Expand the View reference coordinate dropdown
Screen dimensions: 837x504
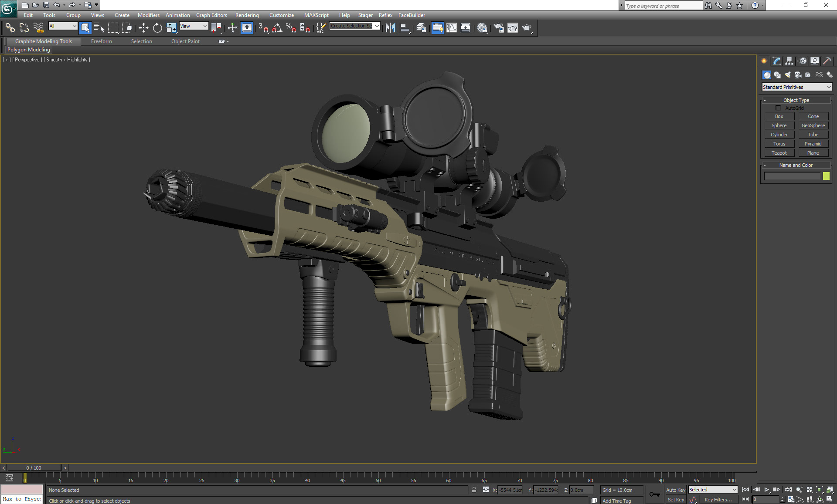[x=194, y=26]
